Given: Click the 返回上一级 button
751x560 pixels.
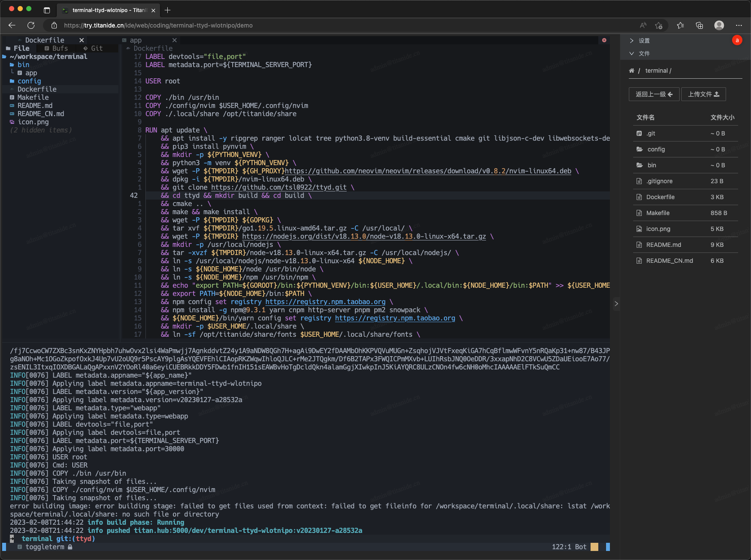Looking at the screenshot, I should click(x=654, y=94).
